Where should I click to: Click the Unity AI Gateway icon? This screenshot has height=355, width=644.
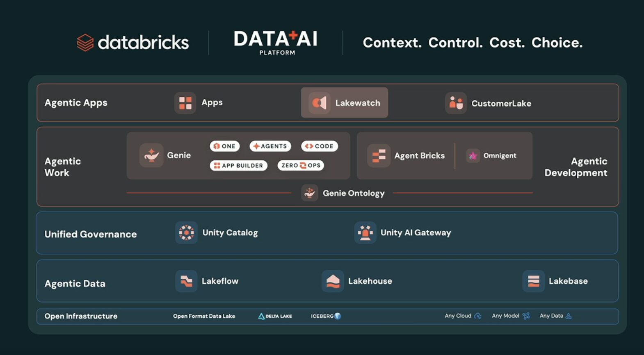[365, 232]
